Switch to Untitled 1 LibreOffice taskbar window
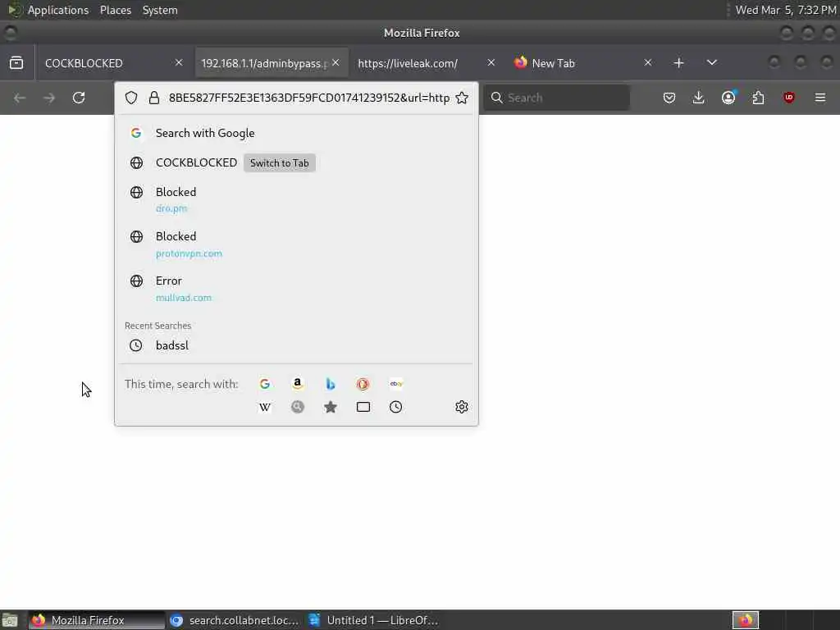 [x=374, y=620]
